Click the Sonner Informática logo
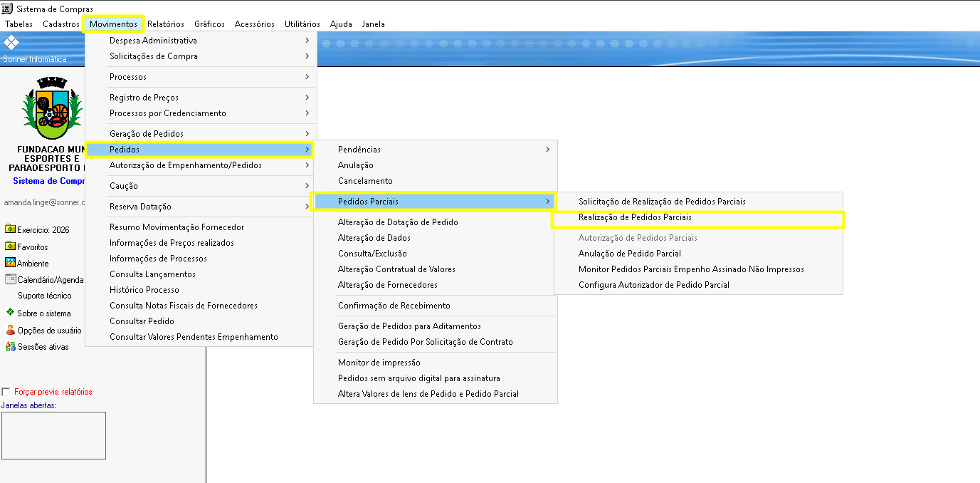980x483 pixels. (x=12, y=43)
